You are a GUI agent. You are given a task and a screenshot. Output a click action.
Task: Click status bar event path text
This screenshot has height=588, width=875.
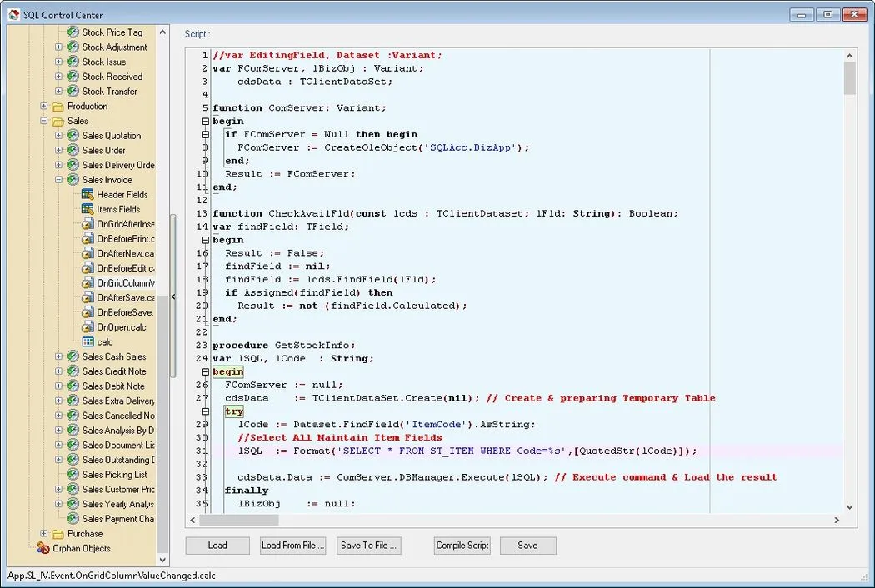click(112, 576)
